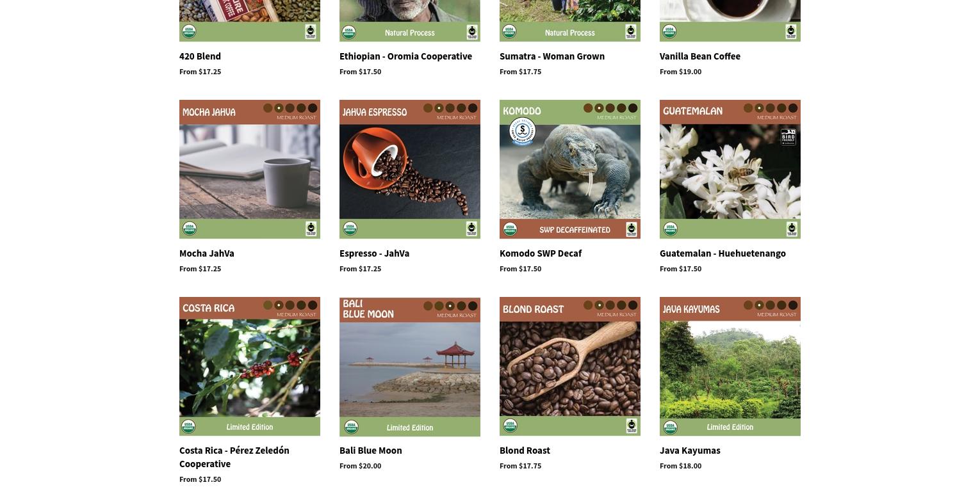The width and height of the screenshot is (980, 487).
Task: Open the Mocha JahVa product image
Action: [x=250, y=169]
